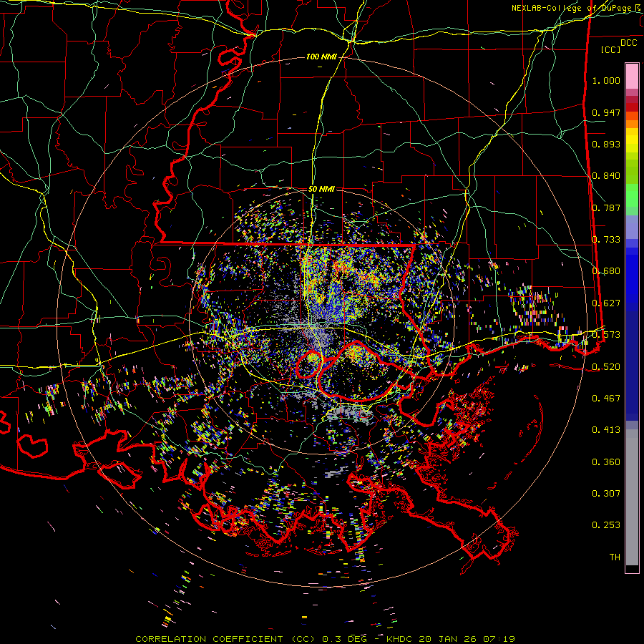644x644 pixels.
Task: Click the DCC legend heading
Action: click(x=628, y=43)
